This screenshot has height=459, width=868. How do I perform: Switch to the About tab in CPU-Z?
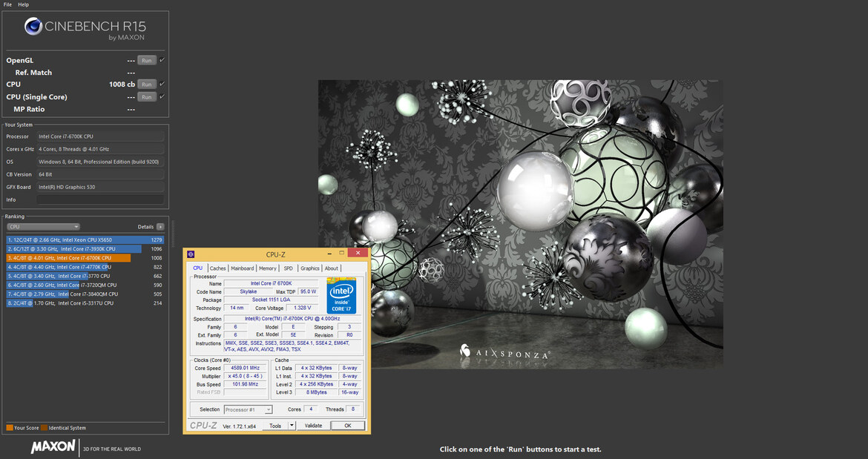(x=331, y=268)
